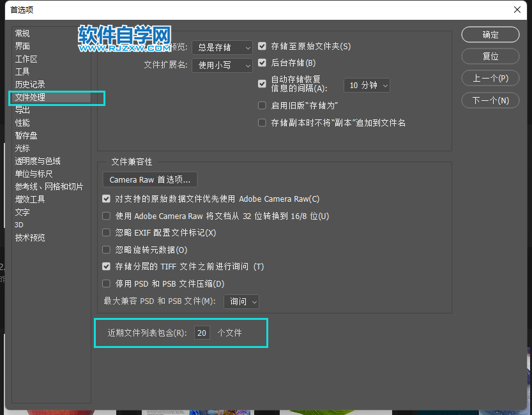Open the 总是存储 image preview dropdown
Viewport: 532px width, 415px height.
coord(222,47)
